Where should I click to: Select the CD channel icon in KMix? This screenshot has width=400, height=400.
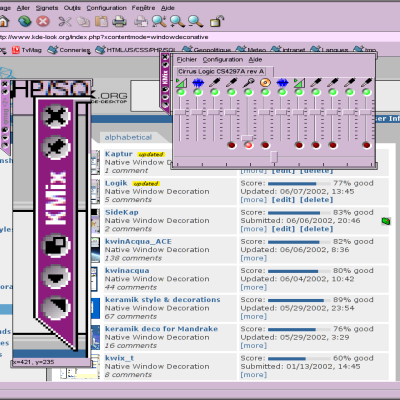[x=265, y=82]
